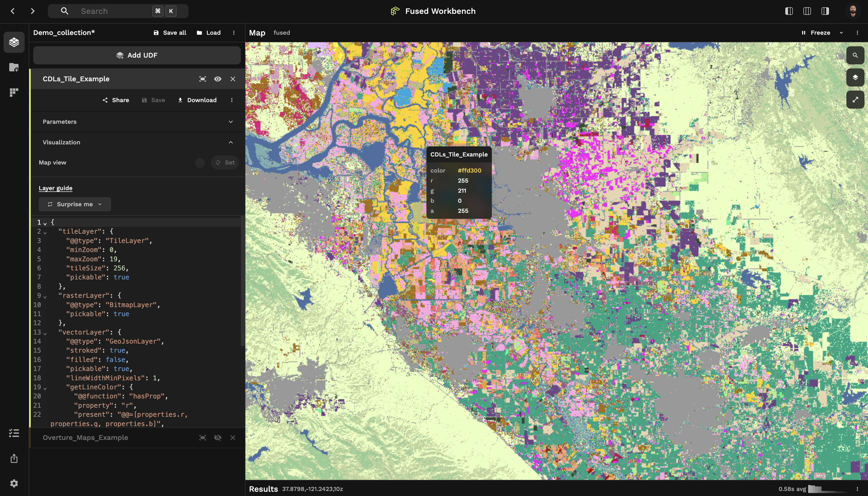Zoom to Overture_Maps_Example layer extent
The height and width of the screenshot is (496, 868).
203,438
